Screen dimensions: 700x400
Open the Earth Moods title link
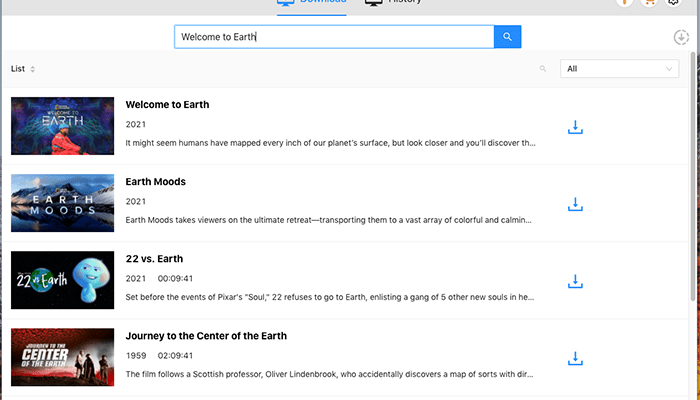click(155, 181)
